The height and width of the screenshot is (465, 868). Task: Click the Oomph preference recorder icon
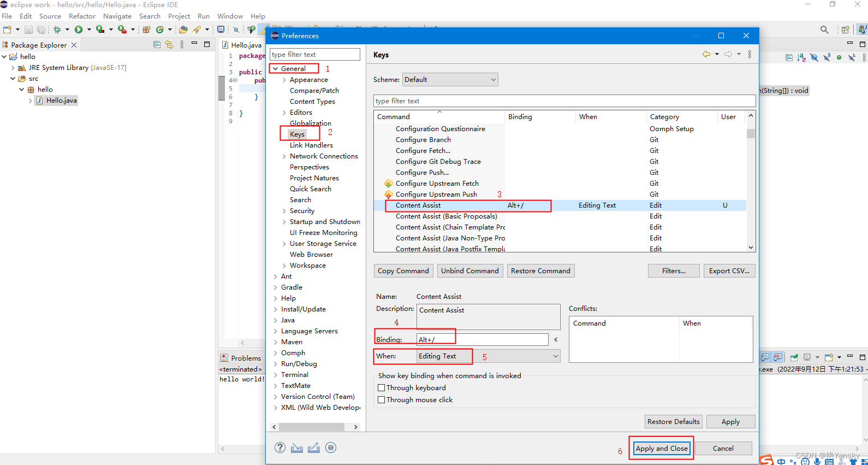[x=331, y=448]
